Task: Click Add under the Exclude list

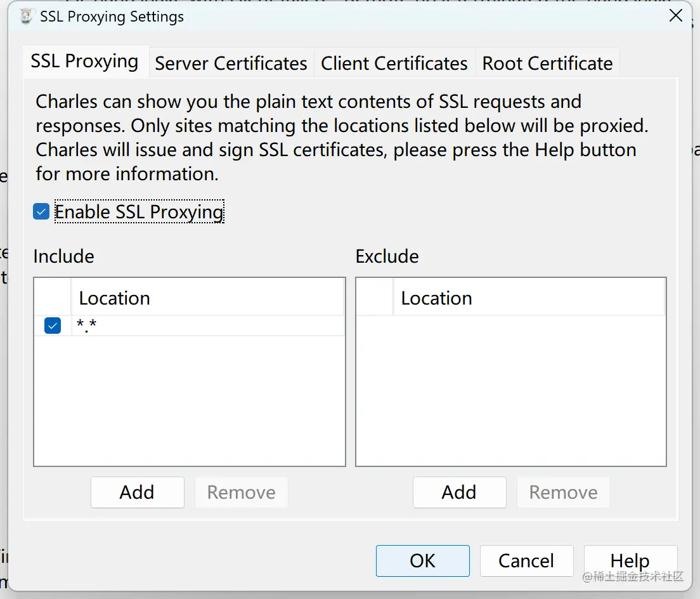Action: pyautogui.click(x=459, y=492)
